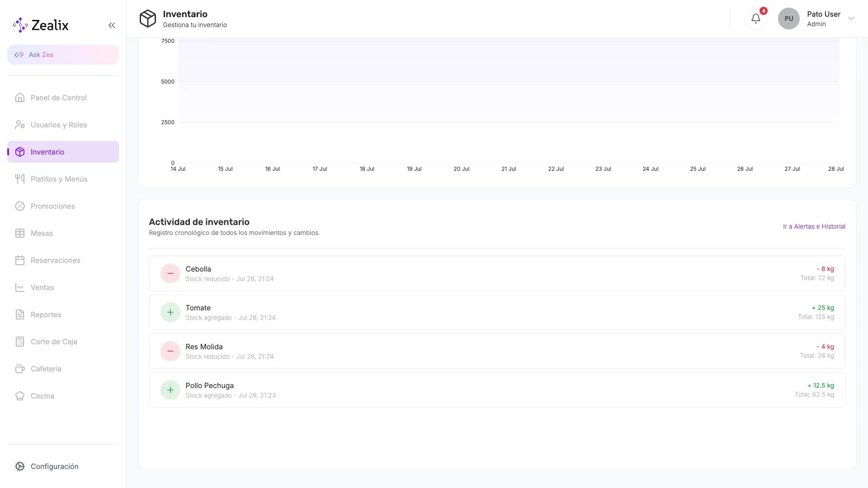Open Usuarios y Roles section

tap(63, 125)
